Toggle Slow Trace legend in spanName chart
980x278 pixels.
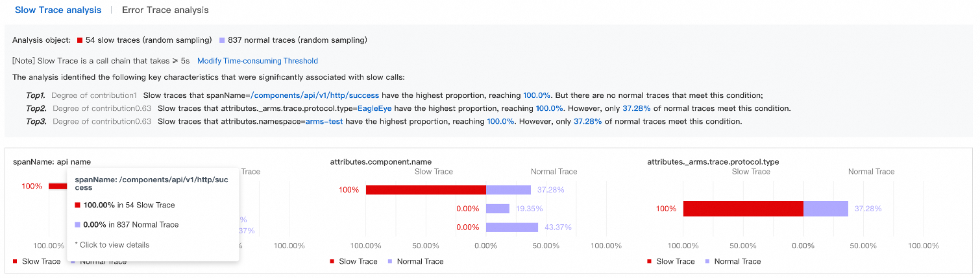coord(36,261)
